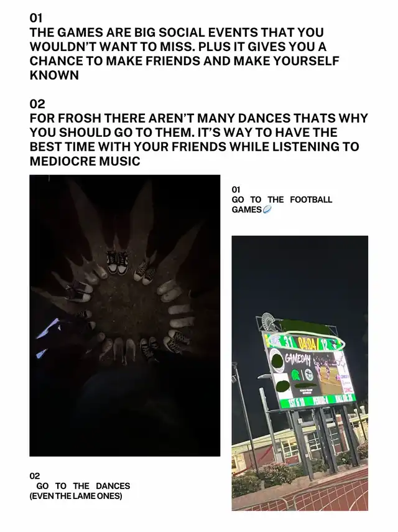Click the GAMEDAY text on the scoreboard
The image size is (398, 532).
(x=297, y=358)
